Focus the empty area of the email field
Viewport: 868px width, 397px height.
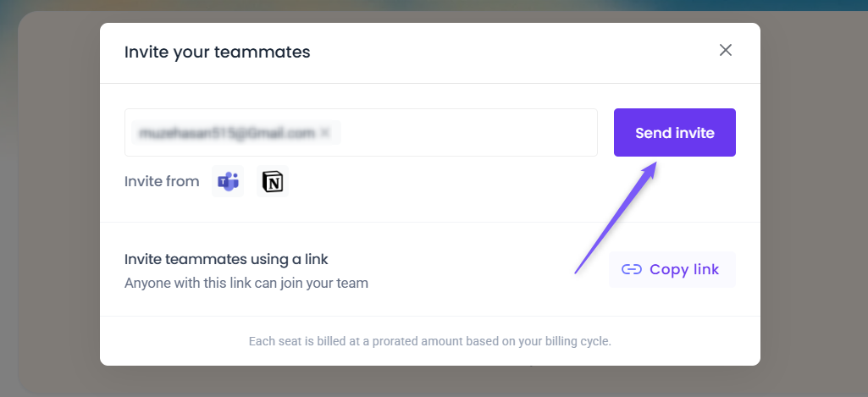coord(466,133)
